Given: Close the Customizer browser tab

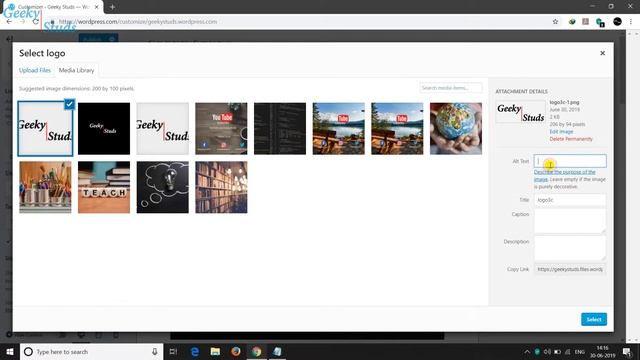Looking at the screenshot, I should [x=97, y=7].
